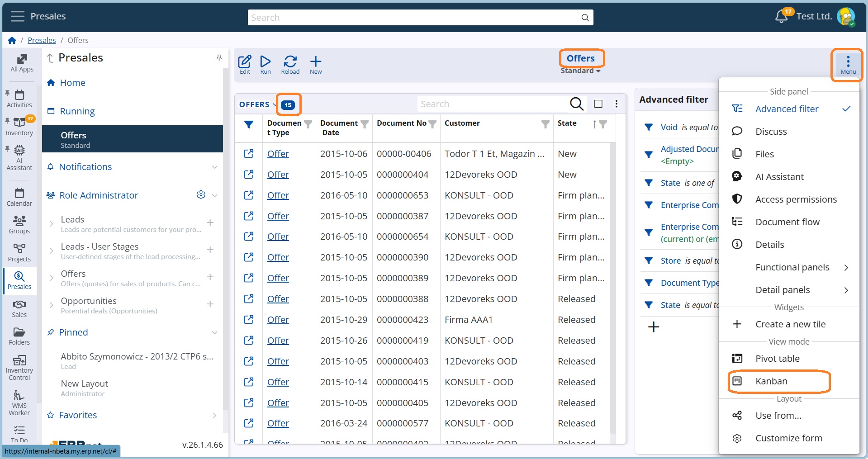This screenshot has width=868, height=459.
Task: Collapse the Role Administrator section
Action: click(215, 195)
